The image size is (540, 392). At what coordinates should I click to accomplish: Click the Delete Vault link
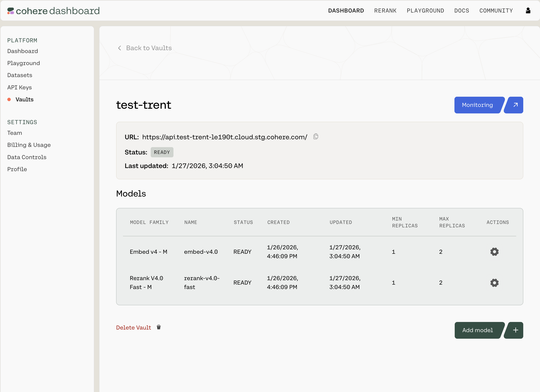(133, 327)
